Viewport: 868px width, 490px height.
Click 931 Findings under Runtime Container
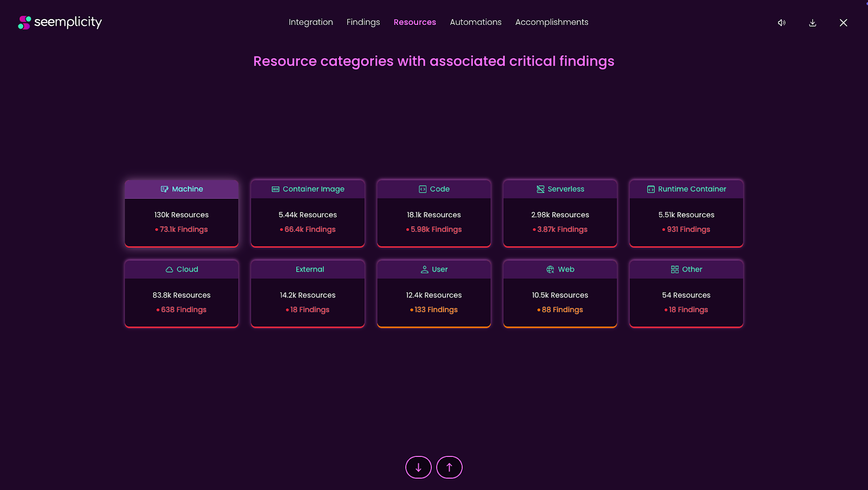pyautogui.click(x=688, y=229)
